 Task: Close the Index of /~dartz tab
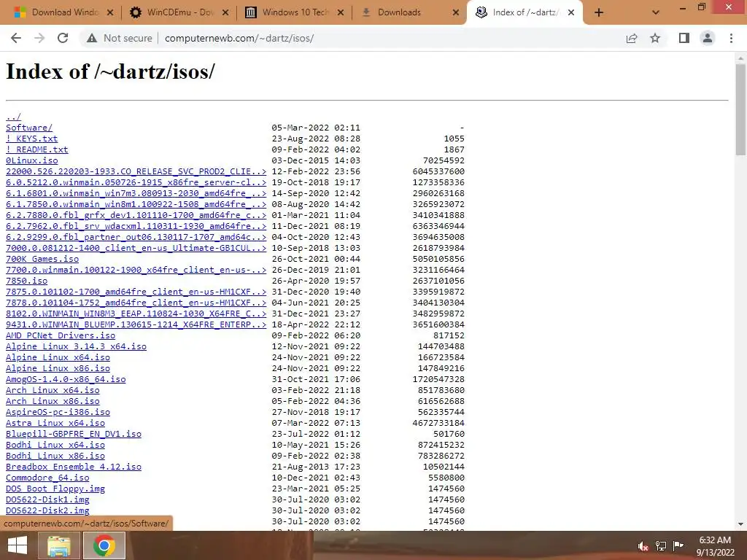point(571,13)
